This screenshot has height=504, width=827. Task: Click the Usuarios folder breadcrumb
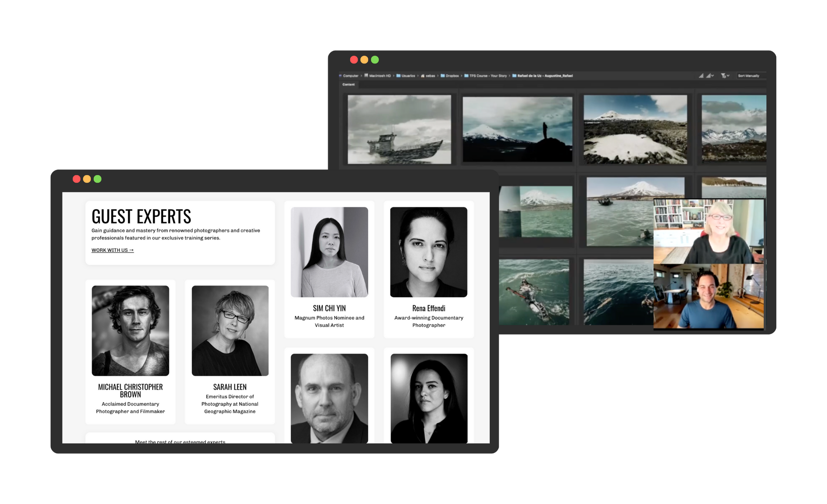point(408,76)
